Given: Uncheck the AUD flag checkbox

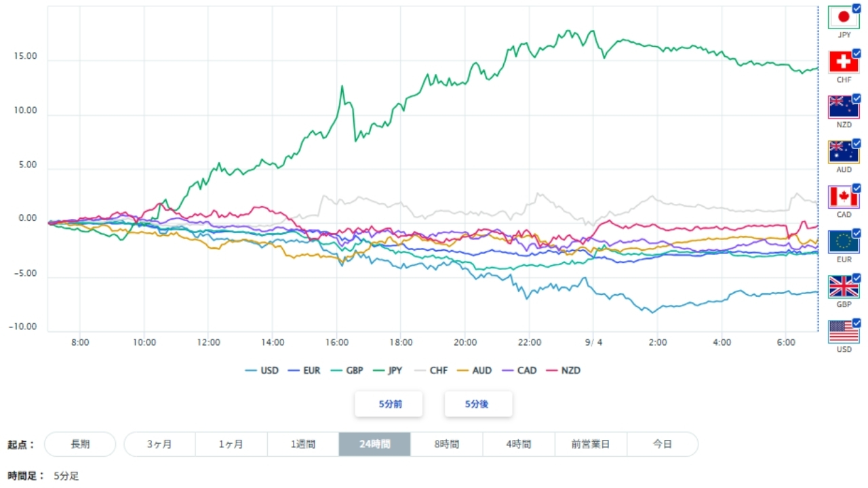Looking at the screenshot, I should tap(856, 143).
